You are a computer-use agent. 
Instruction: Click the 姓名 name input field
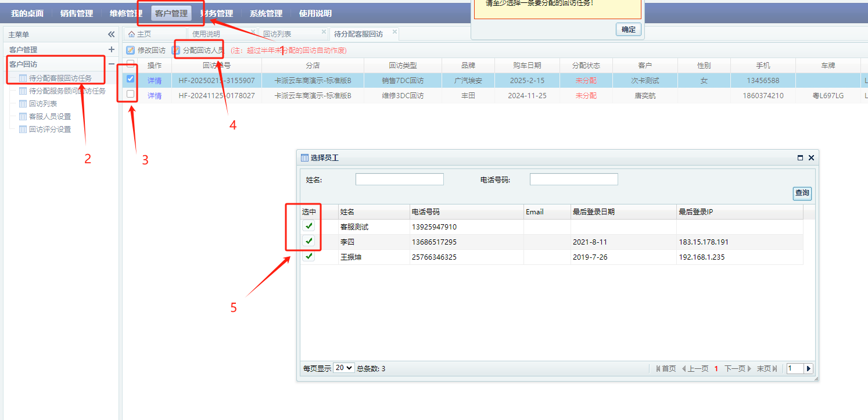pyautogui.click(x=399, y=180)
